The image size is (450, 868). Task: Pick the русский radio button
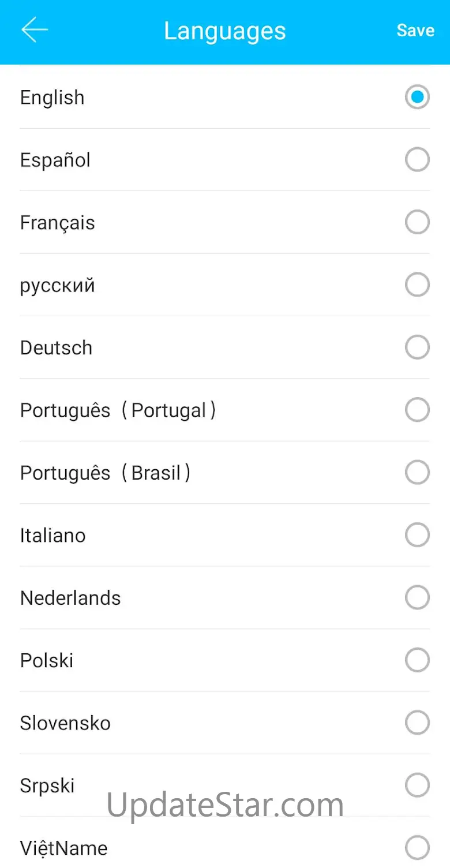click(x=417, y=285)
